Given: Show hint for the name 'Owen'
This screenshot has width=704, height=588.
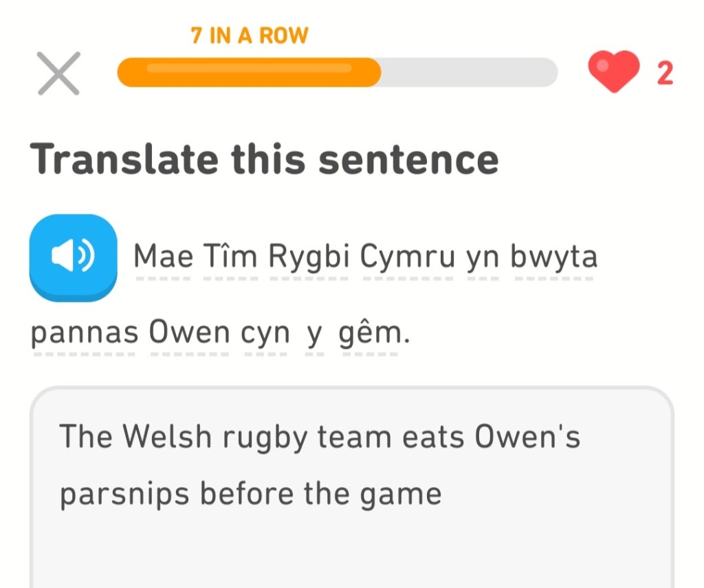Looking at the screenshot, I should (x=190, y=334).
